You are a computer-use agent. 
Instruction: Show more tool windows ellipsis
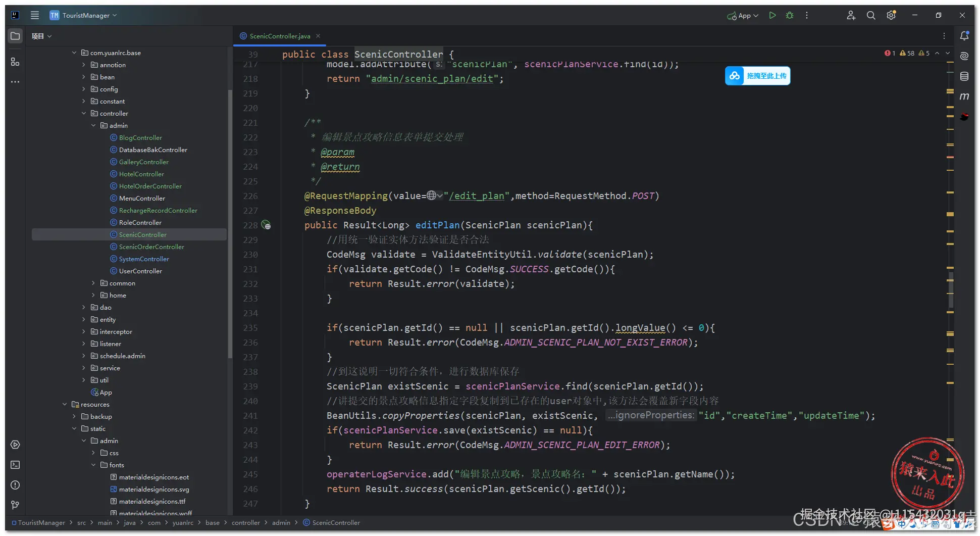pos(15,81)
